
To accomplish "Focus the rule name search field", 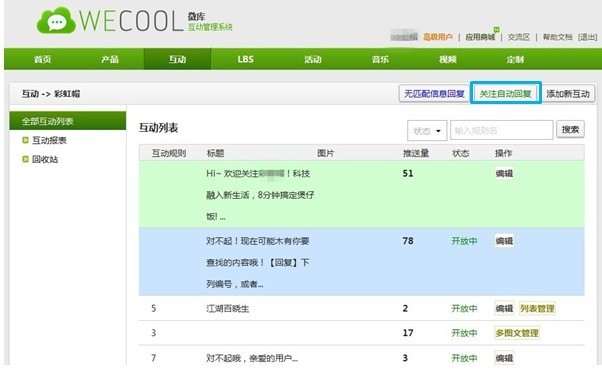I will click(501, 131).
